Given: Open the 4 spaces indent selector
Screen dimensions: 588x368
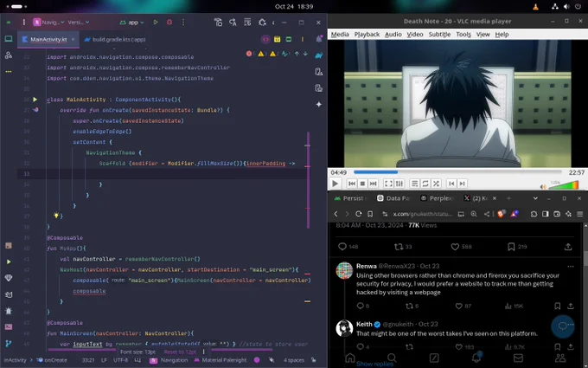Looking at the screenshot, I should (x=294, y=360).
